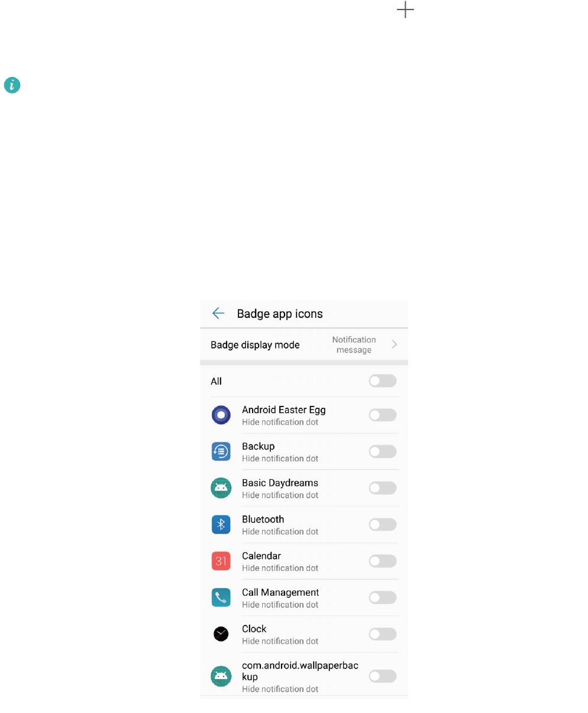Turn on the Backup notification dot switch
The image size is (588, 713).
[x=383, y=451]
